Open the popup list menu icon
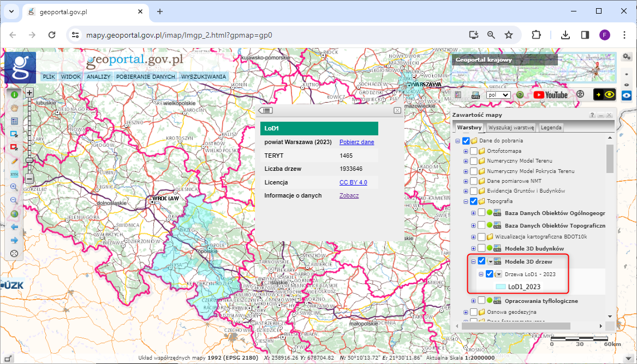 [x=265, y=110]
